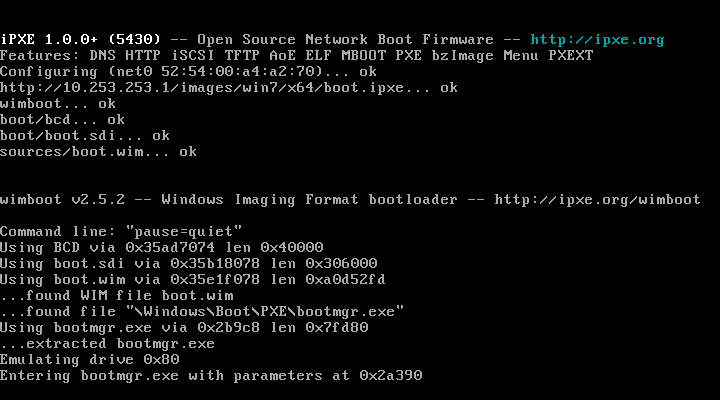The image size is (720, 400).
Task: Click the boot.ipxe URL line
Action: pyautogui.click(x=228, y=88)
